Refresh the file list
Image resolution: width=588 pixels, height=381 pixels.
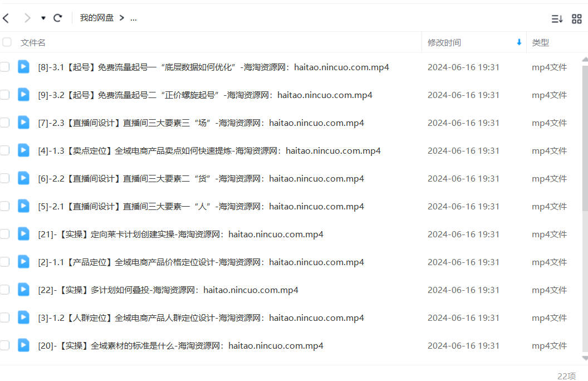pos(57,18)
